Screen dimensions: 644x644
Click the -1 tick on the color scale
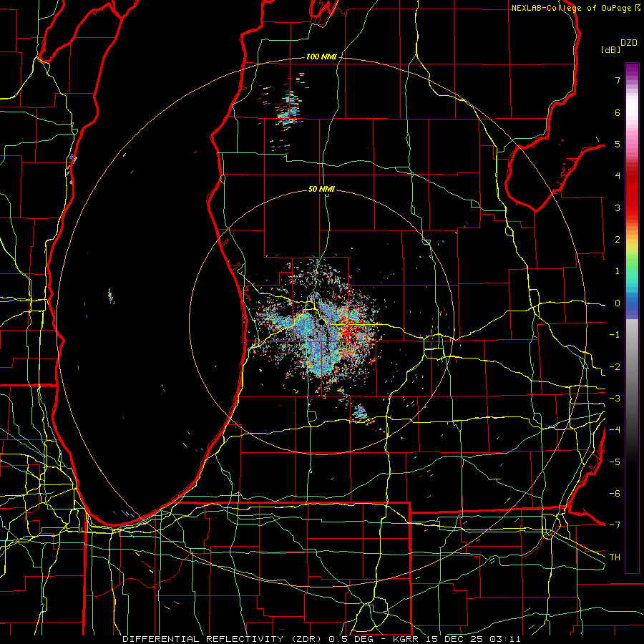pos(615,335)
